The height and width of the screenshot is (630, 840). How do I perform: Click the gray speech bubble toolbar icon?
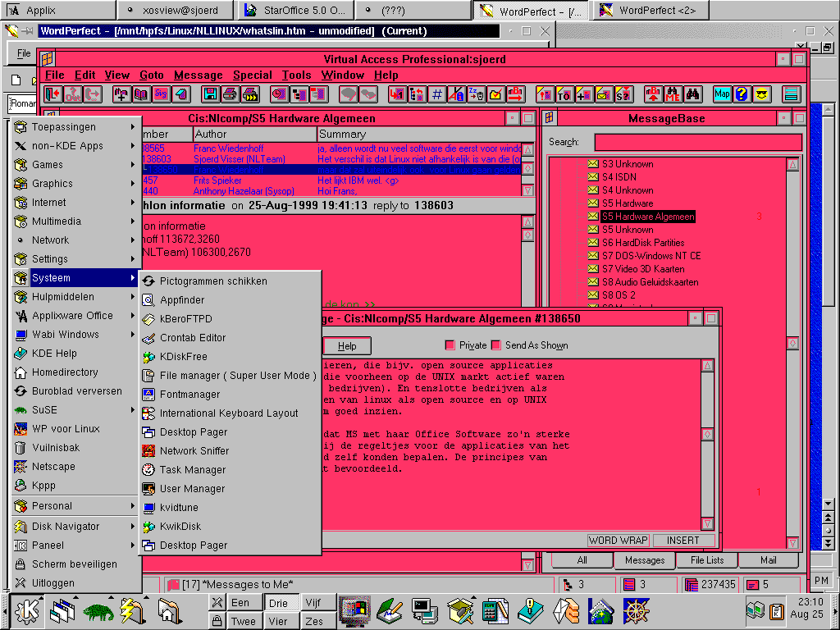(x=349, y=94)
